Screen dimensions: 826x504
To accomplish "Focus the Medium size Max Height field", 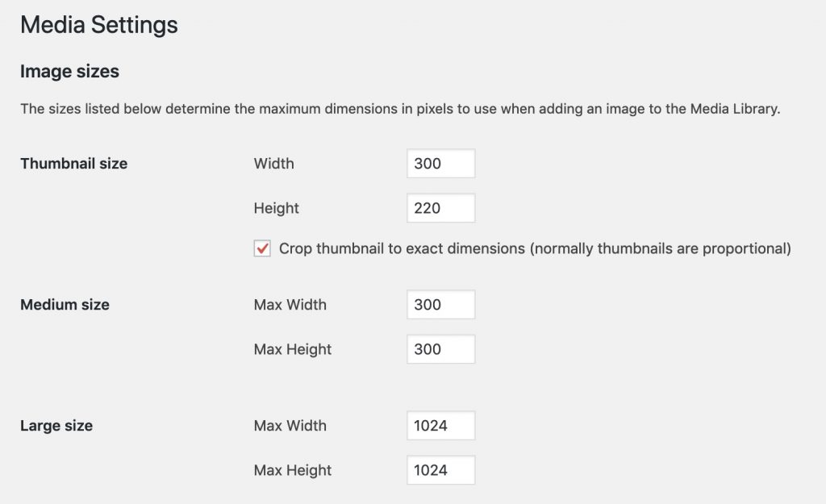I will 440,349.
